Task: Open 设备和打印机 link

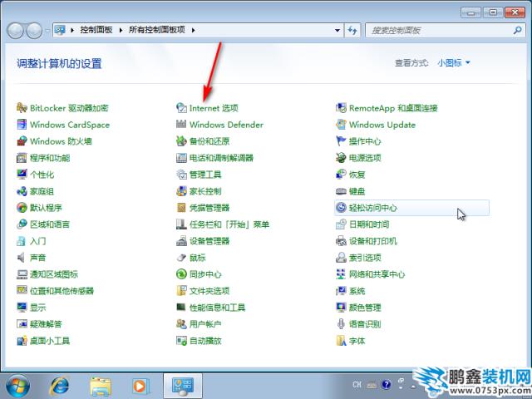Action: [x=373, y=241]
